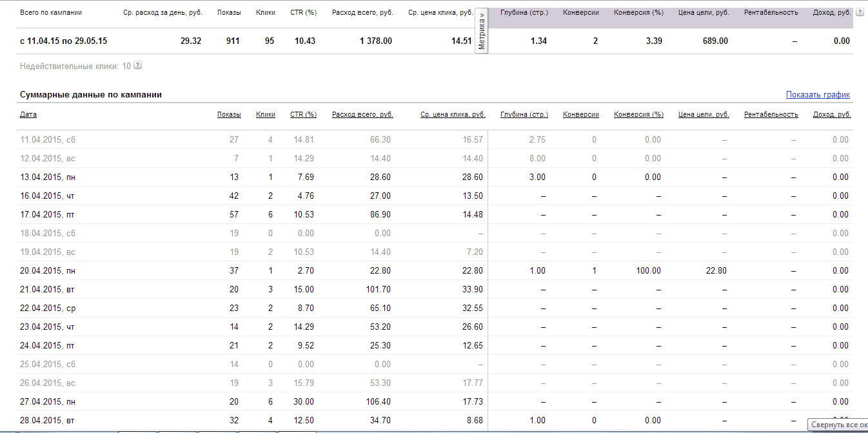868x433 pixels.
Task: Select the date row 17.04.2015, пт
Action: tap(48, 215)
